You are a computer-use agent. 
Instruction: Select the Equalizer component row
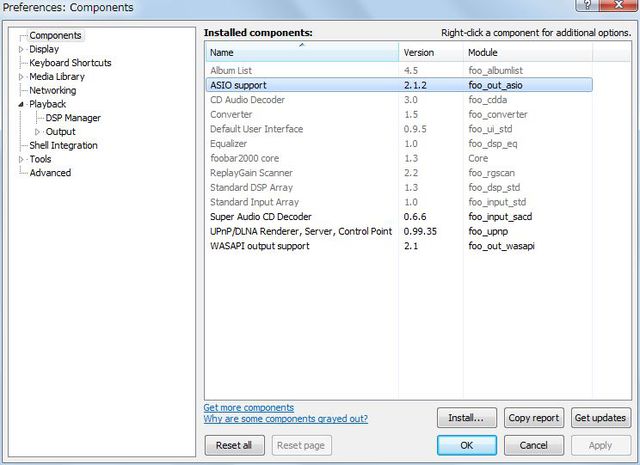pyautogui.click(x=399, y=144)
